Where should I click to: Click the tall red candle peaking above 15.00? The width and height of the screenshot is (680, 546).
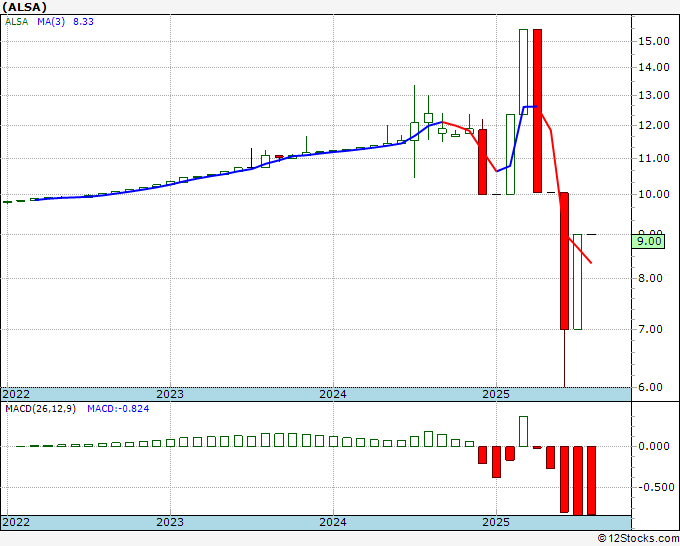[537, 111]
